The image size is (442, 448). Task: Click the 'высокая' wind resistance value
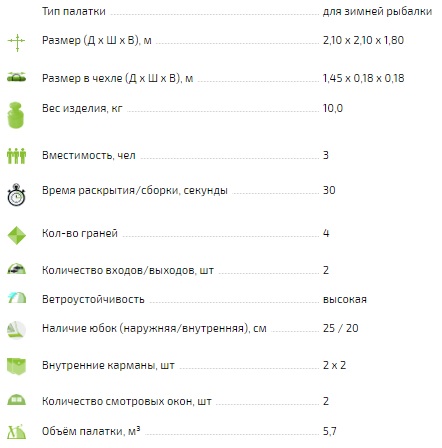click(x=345, y=299)
